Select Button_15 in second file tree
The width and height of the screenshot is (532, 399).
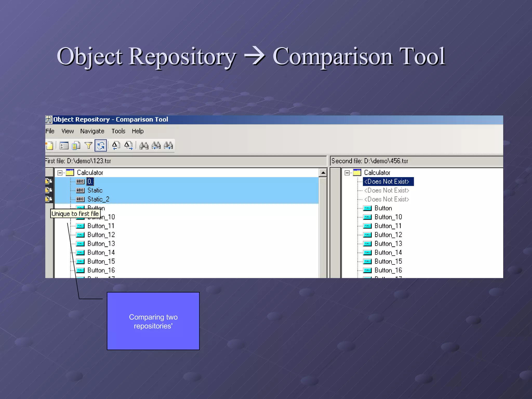[388, 261]
